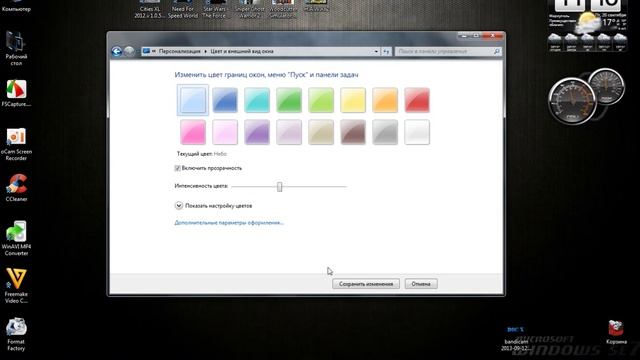Pick the teal window color swatch
This screenshot has height=360, width=640.
[257, 100]
